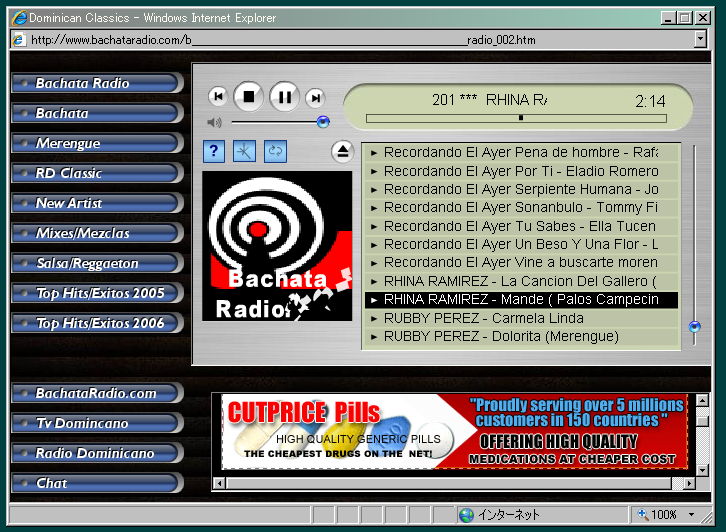Open the RD Classic category
This screenshot has height=532, width=726.
pos(96,173)
